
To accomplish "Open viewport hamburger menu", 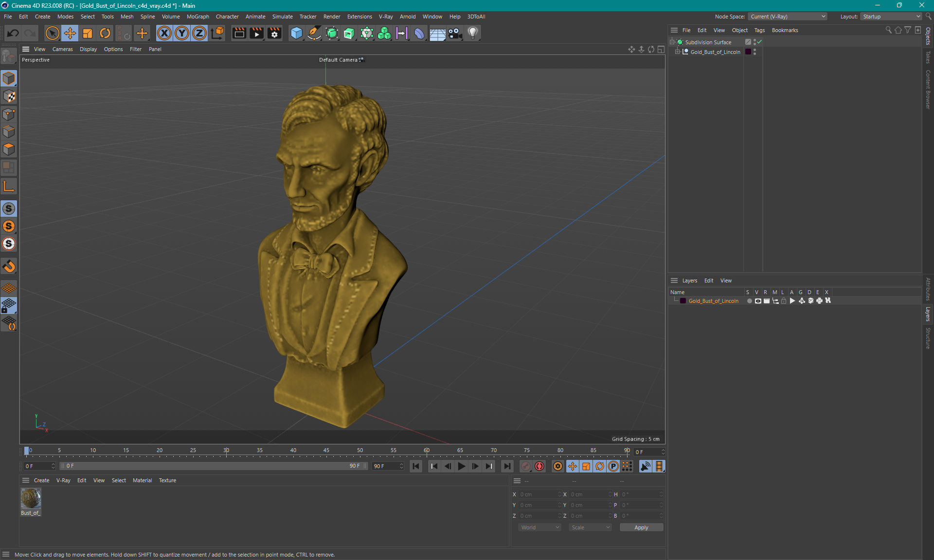I will point(26,49).
